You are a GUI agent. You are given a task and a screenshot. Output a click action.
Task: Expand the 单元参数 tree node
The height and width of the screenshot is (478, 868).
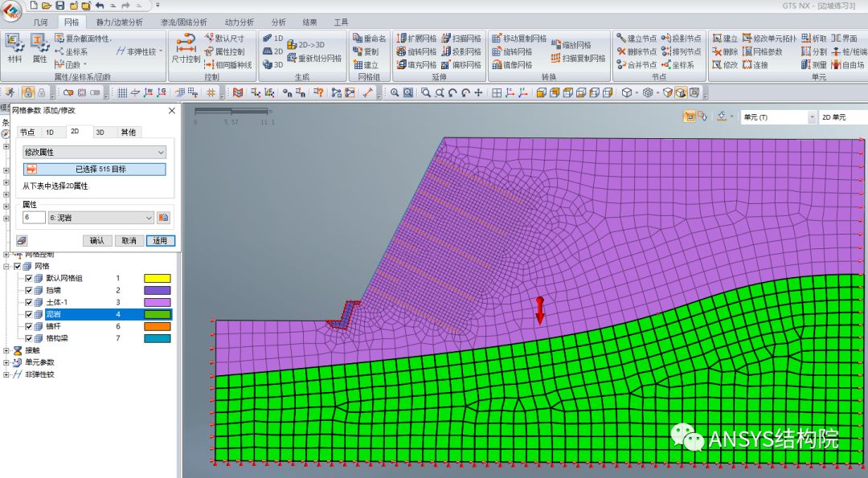coord(6,362)
